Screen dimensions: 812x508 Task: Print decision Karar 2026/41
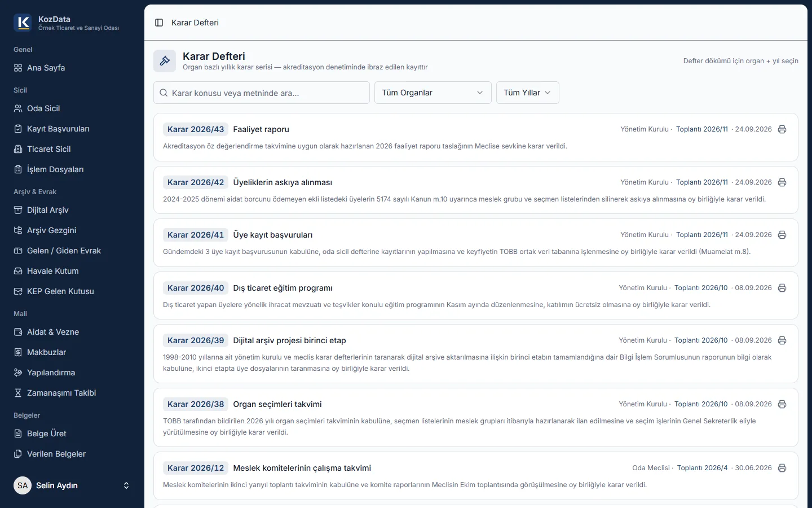pos(782,235)
